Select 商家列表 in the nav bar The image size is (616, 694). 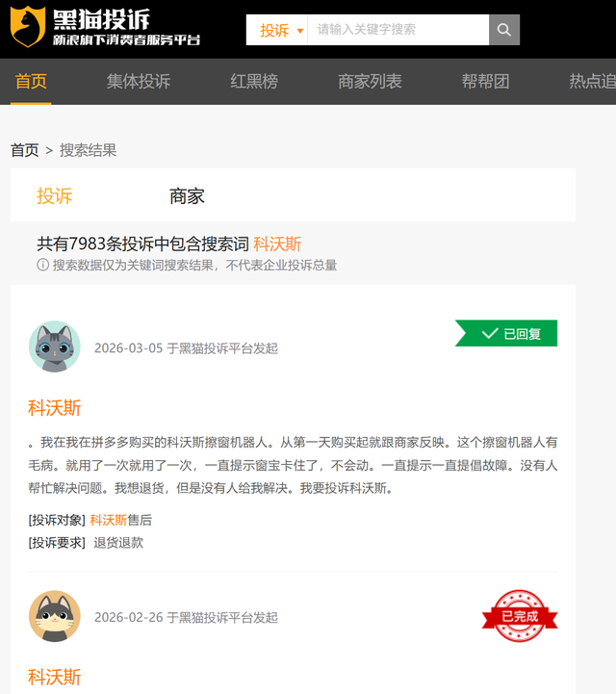coord(370,82)
